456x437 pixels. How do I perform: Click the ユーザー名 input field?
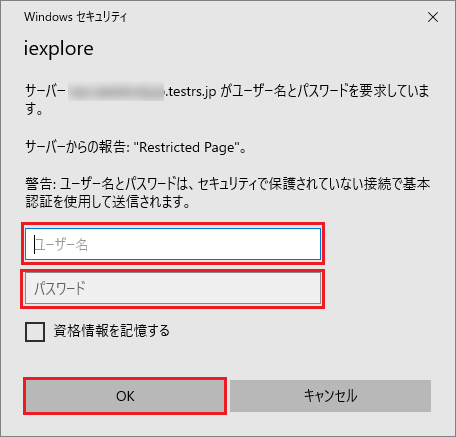173,244
